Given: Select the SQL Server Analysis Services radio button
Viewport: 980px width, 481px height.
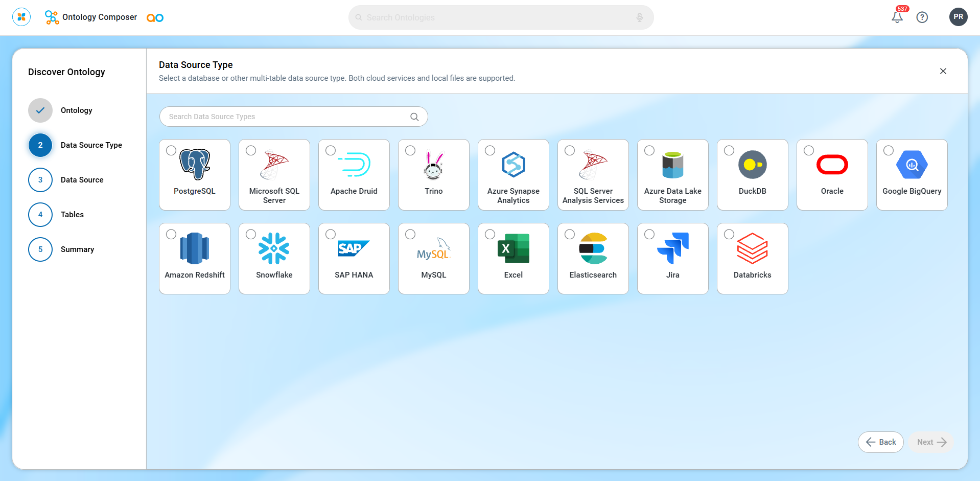Looking at the screenshot, I should (x=570, y=150).
